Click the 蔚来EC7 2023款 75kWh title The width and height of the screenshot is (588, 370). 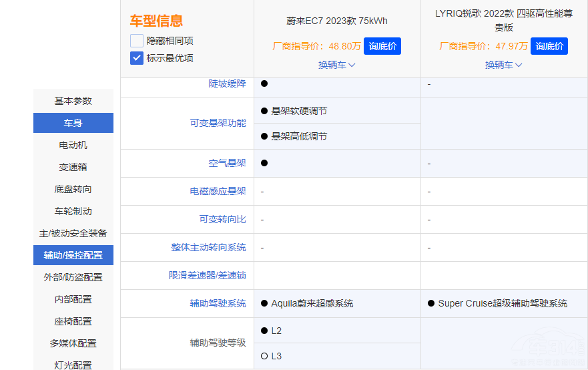(337, 21)
